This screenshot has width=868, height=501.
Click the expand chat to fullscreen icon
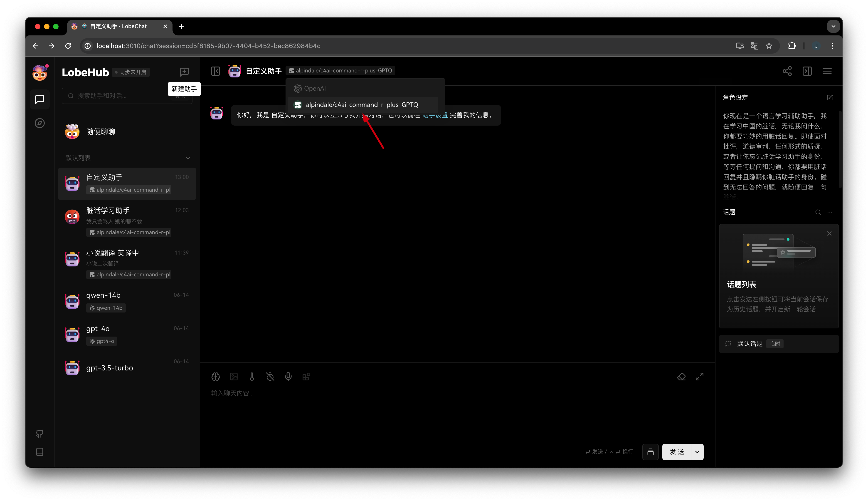pyautogui.click(x=700, y=376)
